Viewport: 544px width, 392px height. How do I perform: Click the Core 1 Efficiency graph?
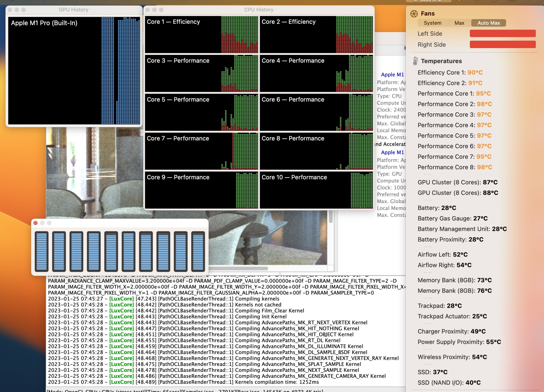[x=201, y=35]
